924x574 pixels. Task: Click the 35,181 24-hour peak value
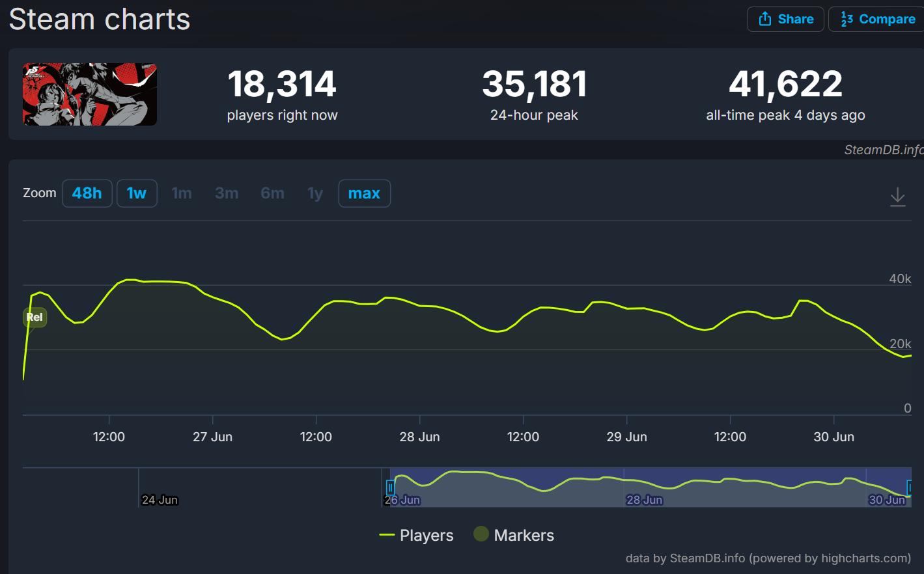coord(535,84)
